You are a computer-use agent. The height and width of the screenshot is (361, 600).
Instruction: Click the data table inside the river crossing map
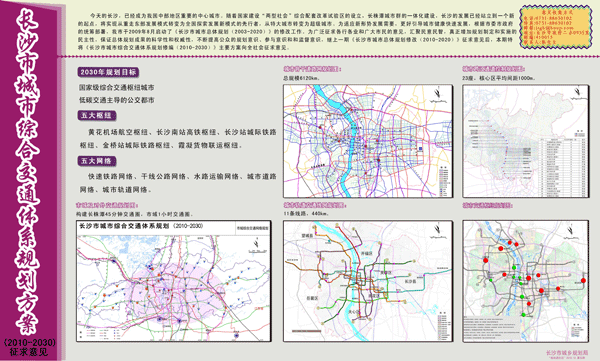[x=563, y=167]
